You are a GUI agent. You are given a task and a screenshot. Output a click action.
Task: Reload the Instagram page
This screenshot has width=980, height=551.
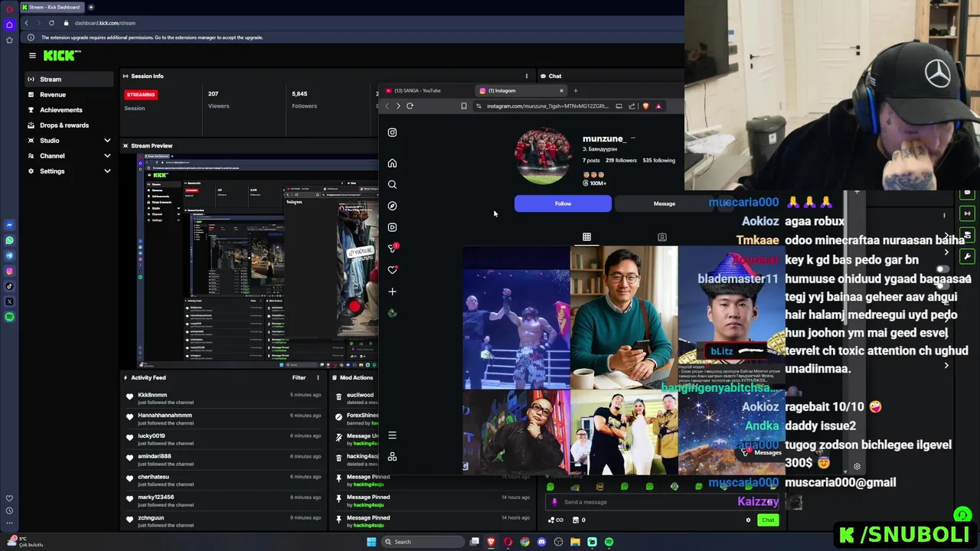(410, 106)
